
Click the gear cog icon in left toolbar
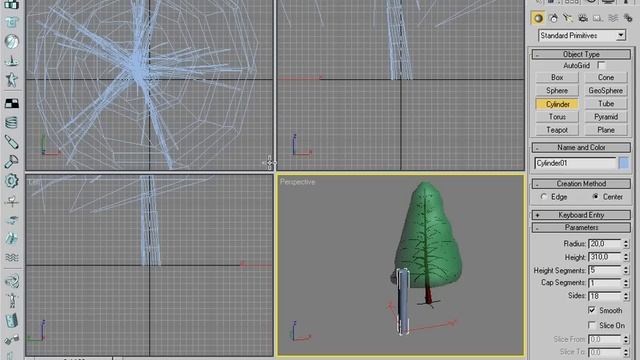[x=11, y=181]
